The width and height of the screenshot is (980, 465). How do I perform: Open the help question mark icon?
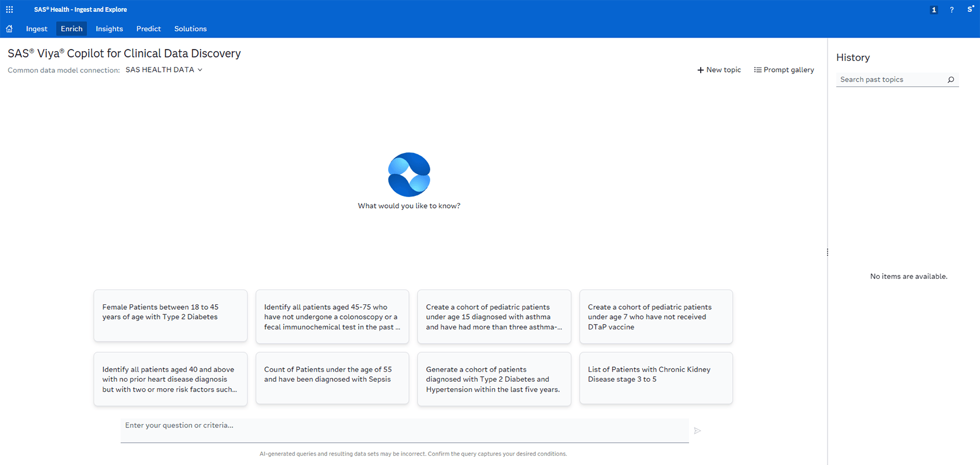(952, 10)
